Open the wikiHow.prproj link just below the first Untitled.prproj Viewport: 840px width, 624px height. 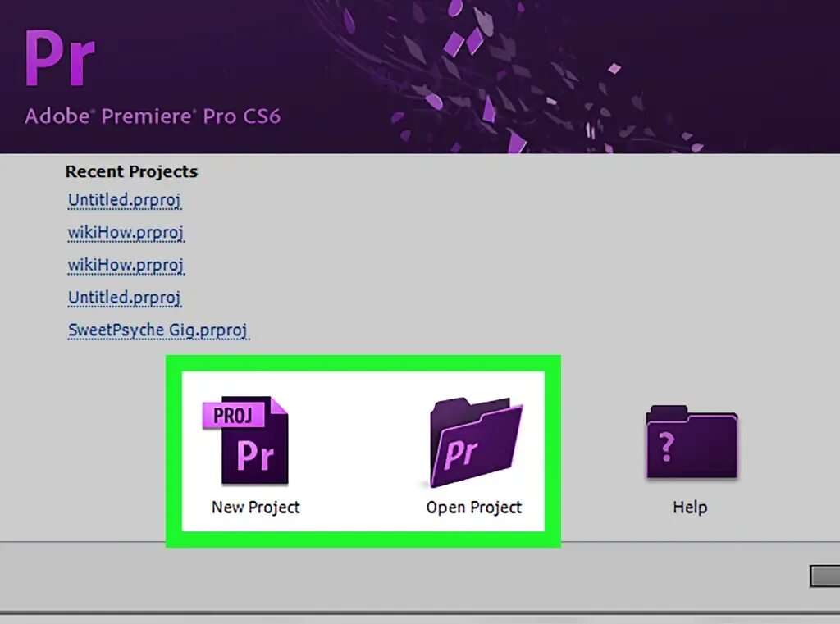click(126, 232)
